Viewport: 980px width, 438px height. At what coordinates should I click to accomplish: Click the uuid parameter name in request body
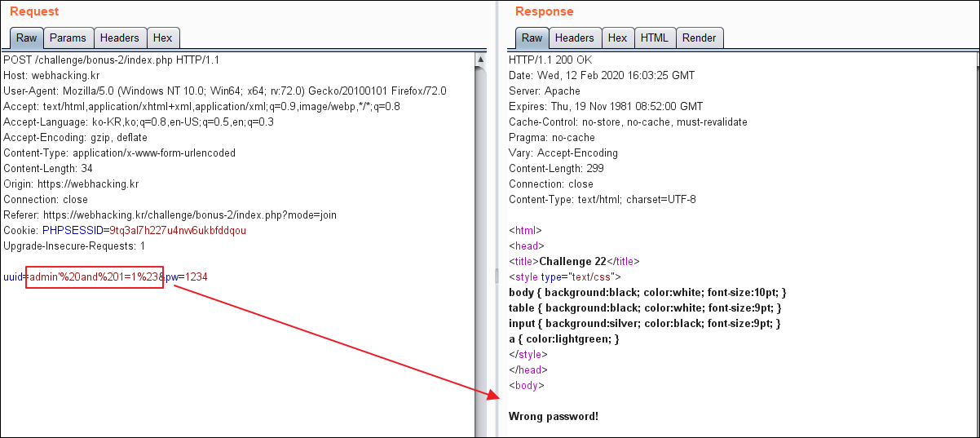click(12, 277)
